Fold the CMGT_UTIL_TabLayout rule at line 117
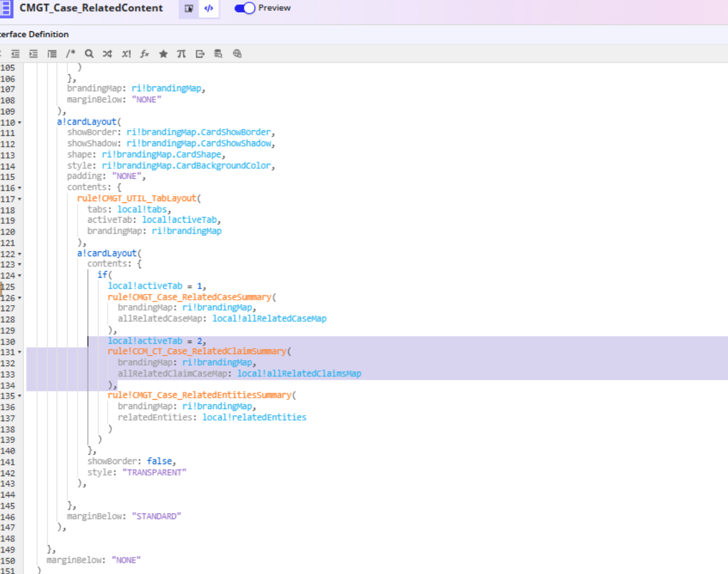The height and width of the screenshot is (574, 728). coord(20,199)
